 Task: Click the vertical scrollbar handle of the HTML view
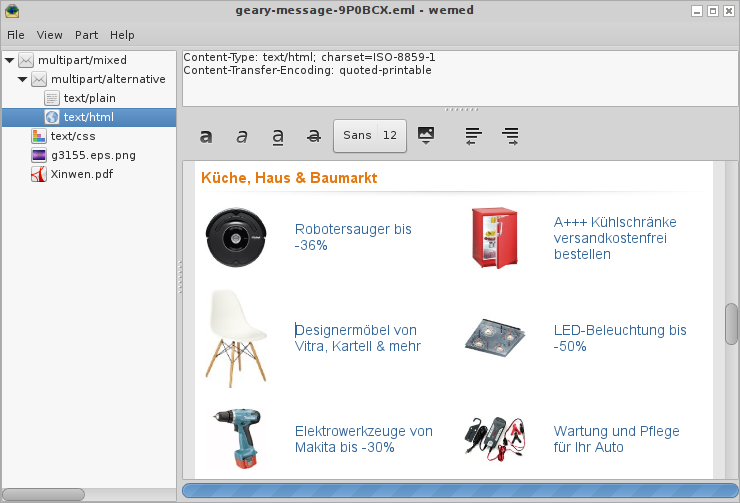point(731,324)
